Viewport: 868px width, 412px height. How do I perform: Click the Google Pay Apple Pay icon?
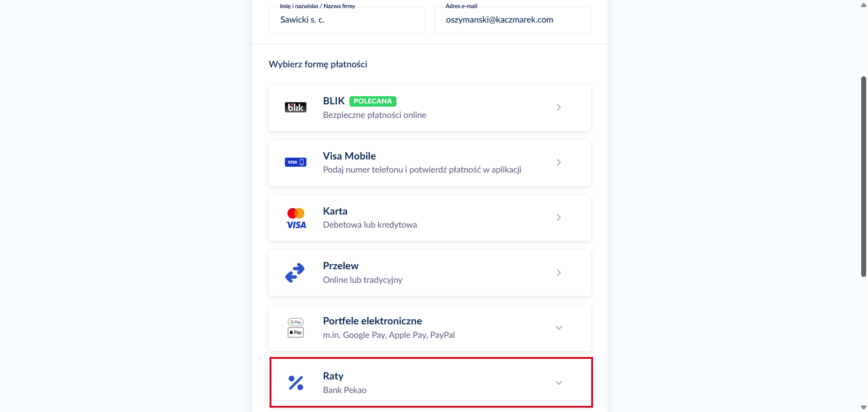pos(296,328)
